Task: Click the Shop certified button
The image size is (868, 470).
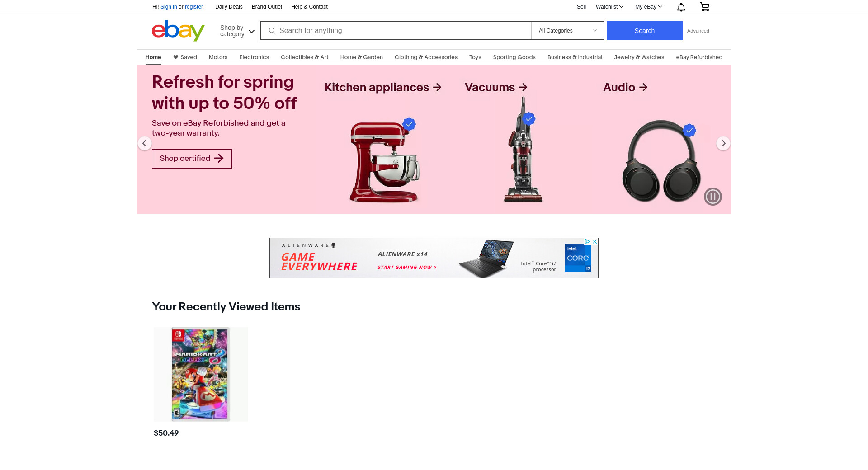Action: [192, 159]
